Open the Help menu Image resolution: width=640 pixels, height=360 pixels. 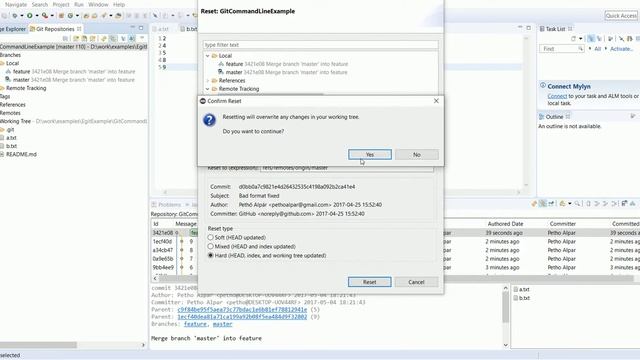pos(119,4)
